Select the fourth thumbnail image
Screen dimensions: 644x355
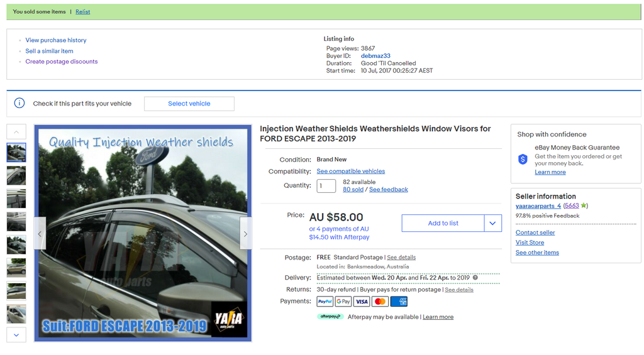[x=16, y=222]
